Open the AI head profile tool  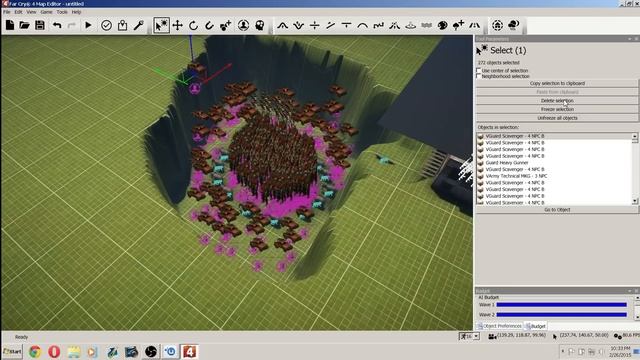(x=260, y=25)
